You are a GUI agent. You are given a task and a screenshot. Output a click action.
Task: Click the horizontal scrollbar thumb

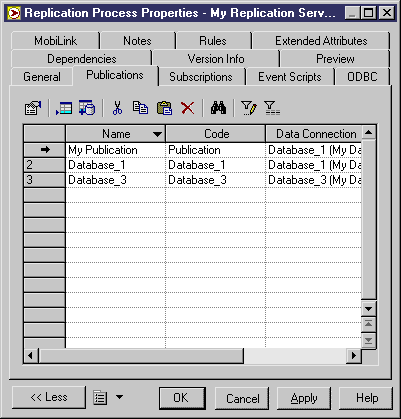pyautogui.click(x=141, y=356)
